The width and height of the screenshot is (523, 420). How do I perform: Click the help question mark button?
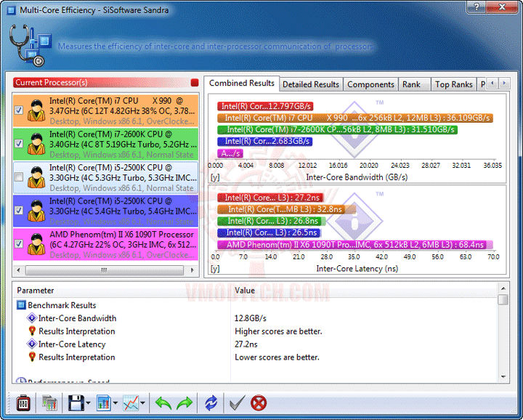[x=477, y=7]
